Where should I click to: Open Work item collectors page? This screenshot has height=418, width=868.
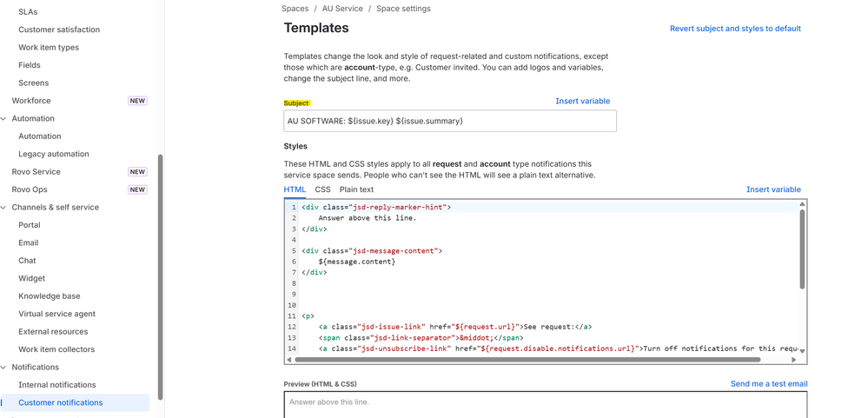tap(56, 348)
